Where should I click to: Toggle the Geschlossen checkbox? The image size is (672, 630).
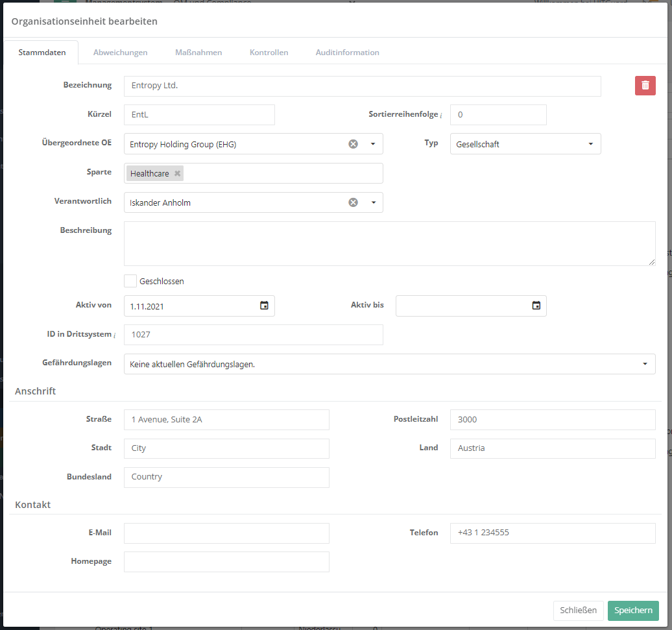tap(130, 281)
